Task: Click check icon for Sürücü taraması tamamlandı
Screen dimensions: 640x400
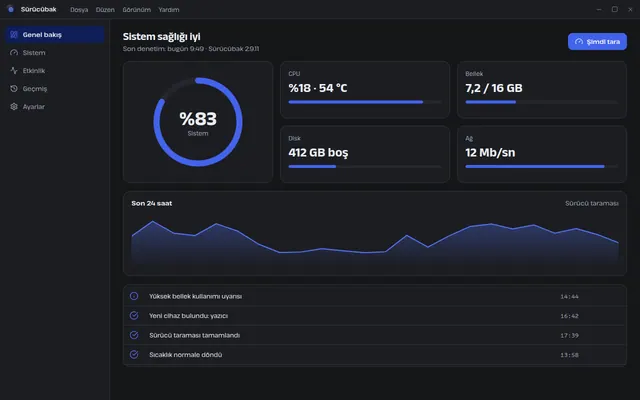Action: coord(134,335)
